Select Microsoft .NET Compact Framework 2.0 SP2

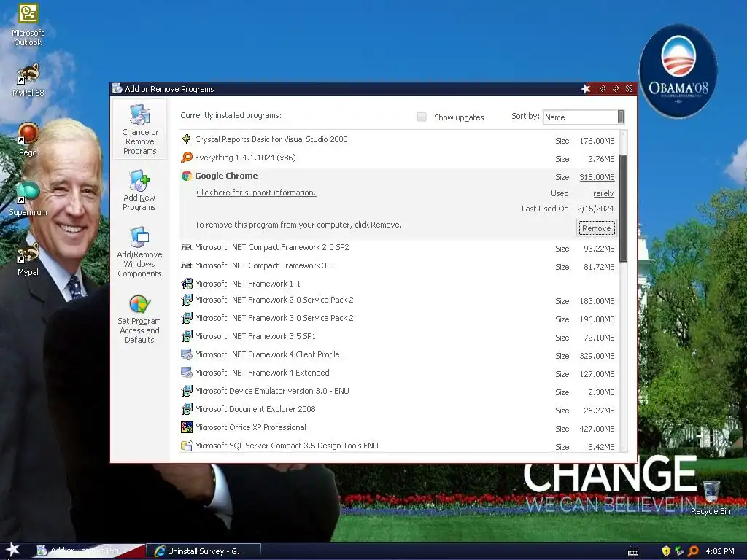point(399,248)
